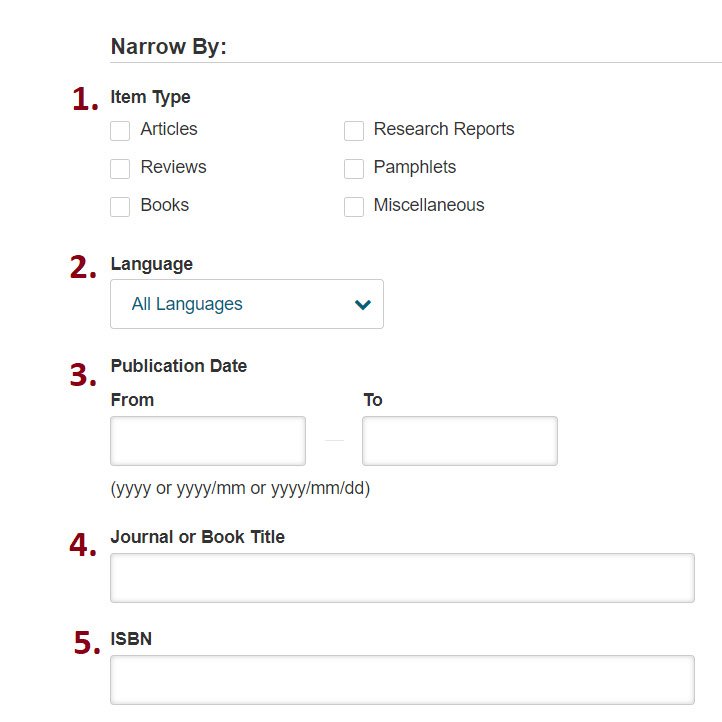722x722 pixels.
Task: Click the Language section label
Action: click(152, 264)
